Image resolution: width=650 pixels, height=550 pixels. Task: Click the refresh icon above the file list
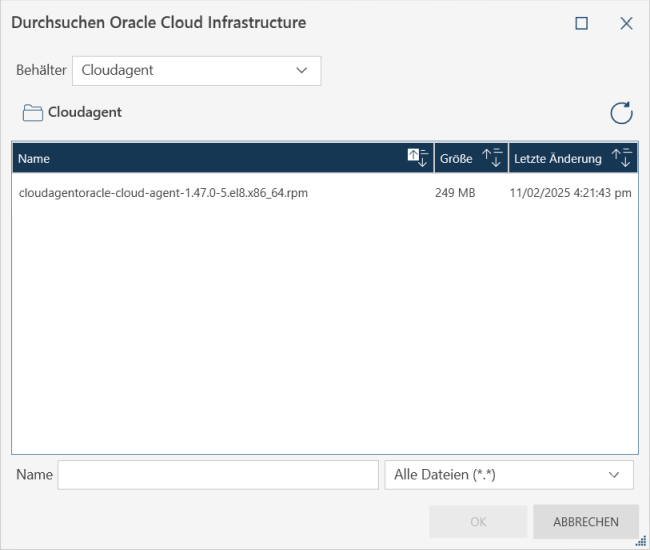tap(621, 113)
